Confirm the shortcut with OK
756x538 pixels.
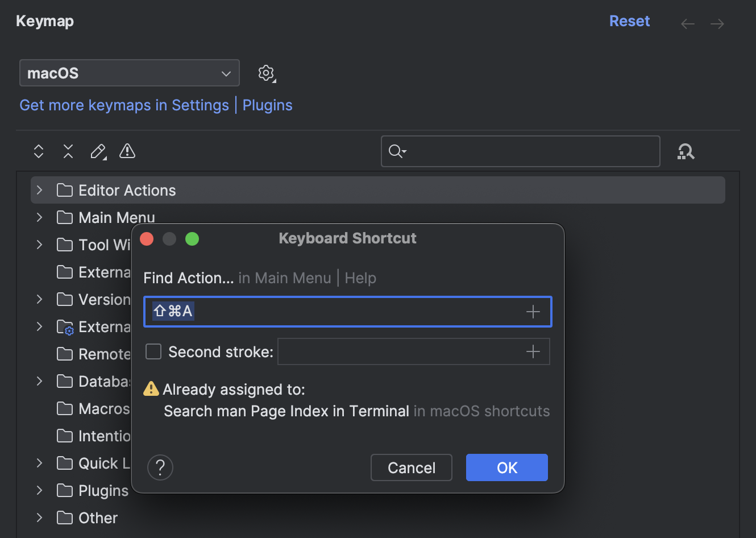506,467
